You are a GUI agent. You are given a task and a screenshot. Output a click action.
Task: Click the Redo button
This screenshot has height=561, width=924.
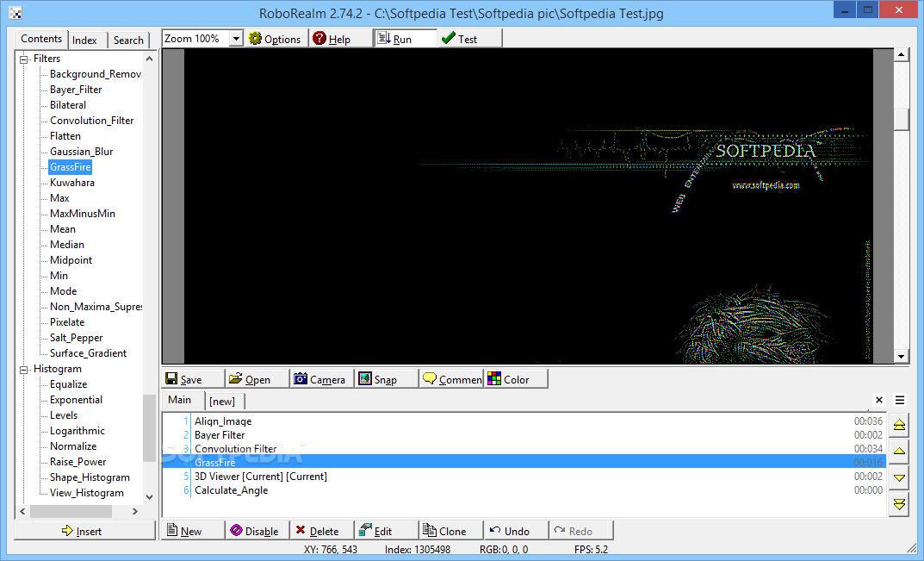pyautogui.click(x=580, y=531)
